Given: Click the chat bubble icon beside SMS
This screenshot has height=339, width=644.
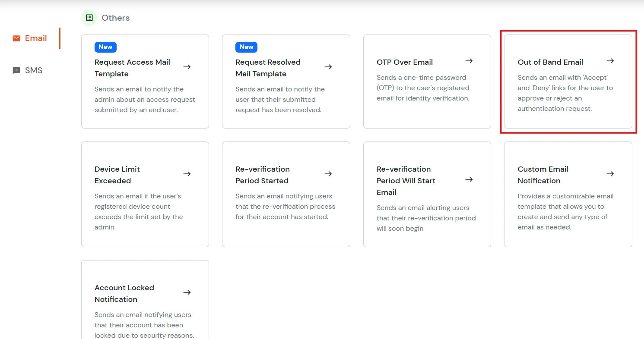Looking at the screenshot, I should pos(16,70).
